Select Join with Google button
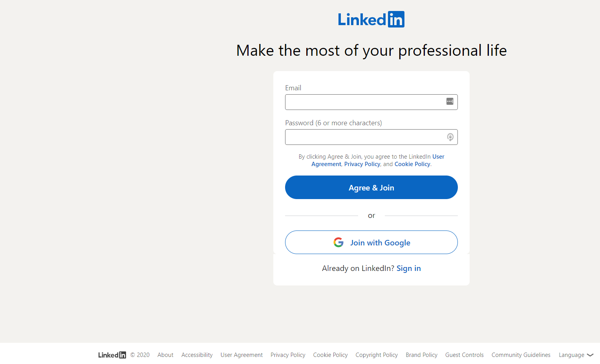This screenshot has height=364, width=600. point(371,242)
